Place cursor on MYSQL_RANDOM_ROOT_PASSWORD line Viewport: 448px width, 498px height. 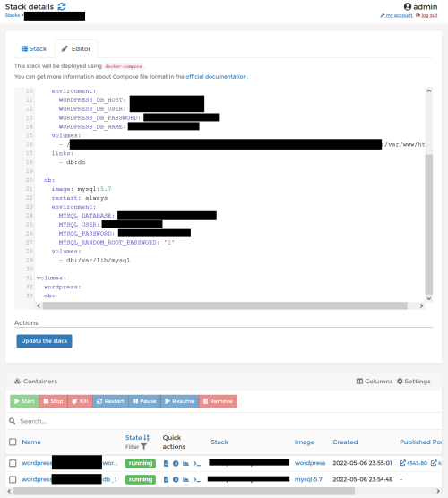click(116, 243)
